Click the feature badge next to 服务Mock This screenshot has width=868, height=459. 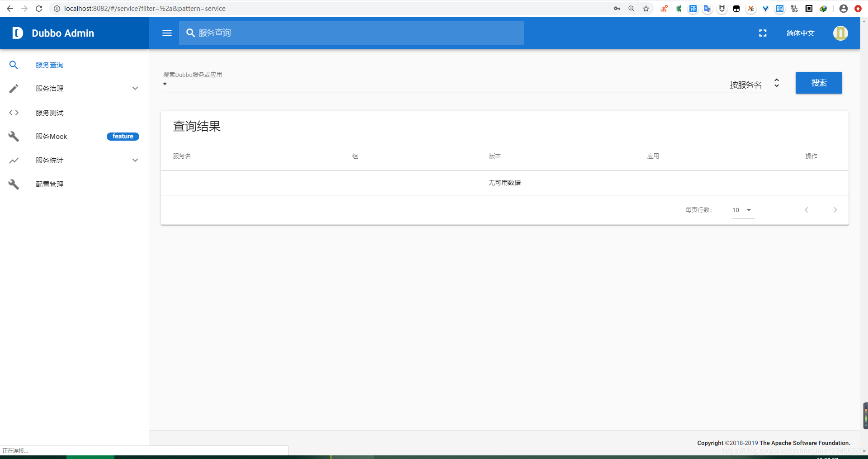click(x=123, y=137)
